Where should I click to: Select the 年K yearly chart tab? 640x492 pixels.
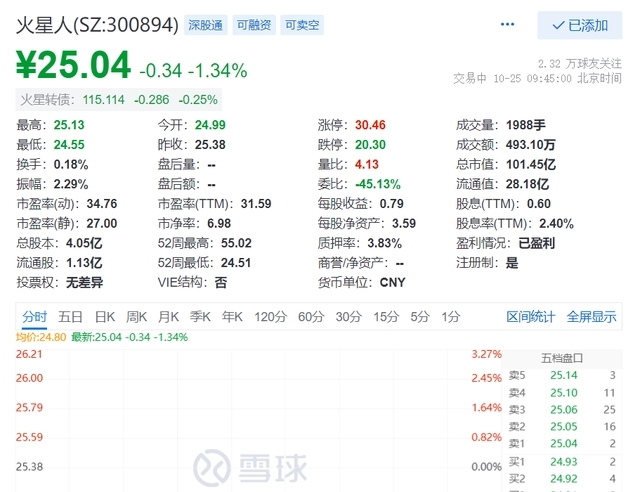tap(232, 317)
